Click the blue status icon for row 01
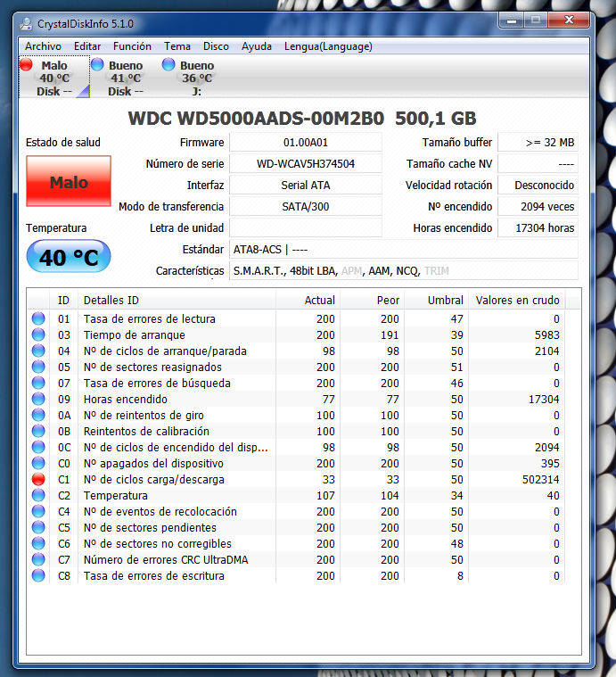Screen dimensions: 616x677 tap(38, 319)
